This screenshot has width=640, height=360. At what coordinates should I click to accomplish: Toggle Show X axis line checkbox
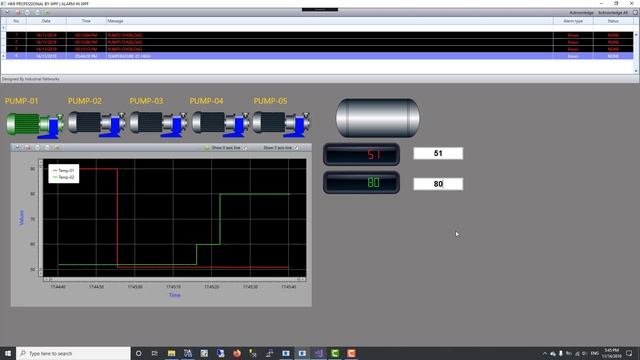[245, 147]
